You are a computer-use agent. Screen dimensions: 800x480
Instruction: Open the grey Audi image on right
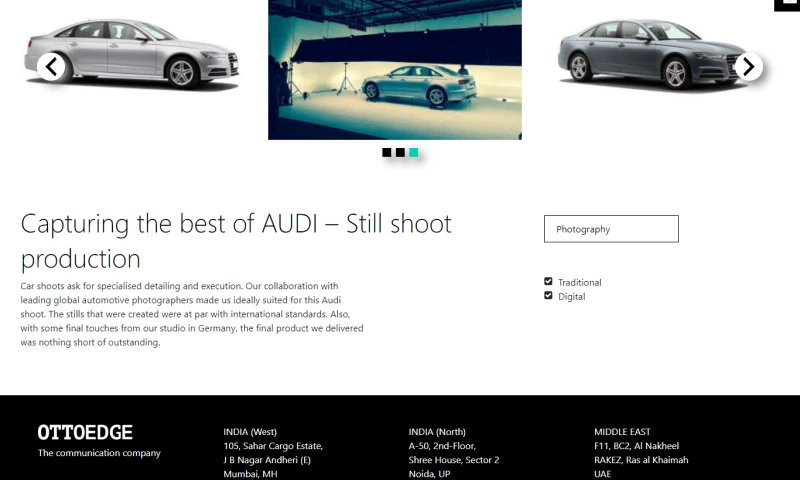click(x=653, y=54)
